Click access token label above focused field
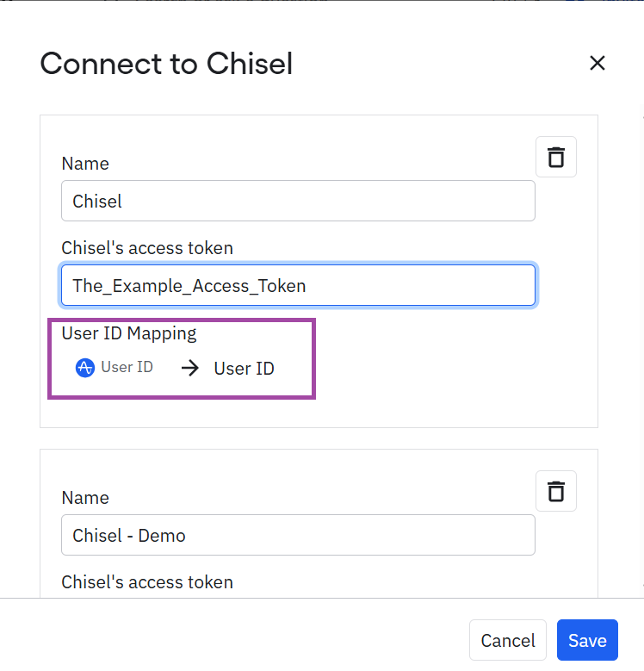The image size is (644, 671). tap(147, 248)
